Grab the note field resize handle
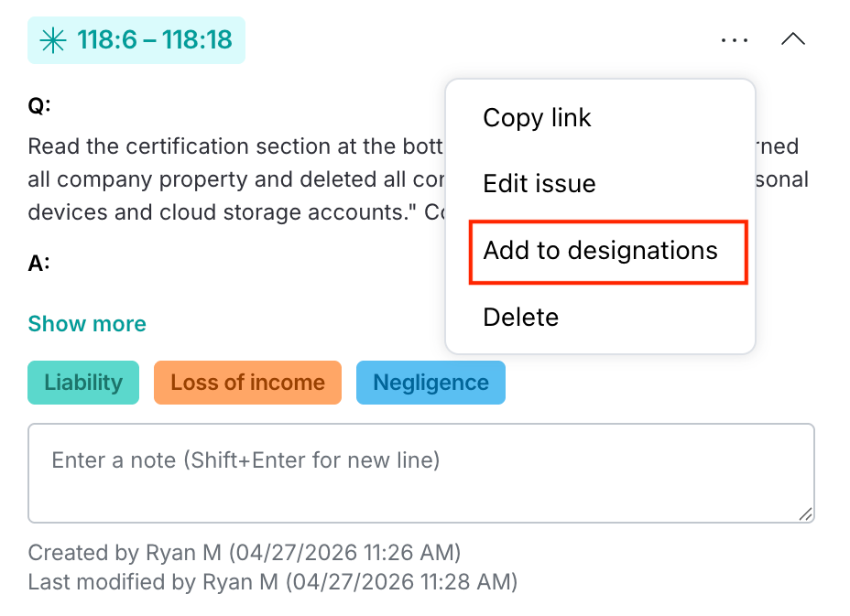 pos(805,513)
